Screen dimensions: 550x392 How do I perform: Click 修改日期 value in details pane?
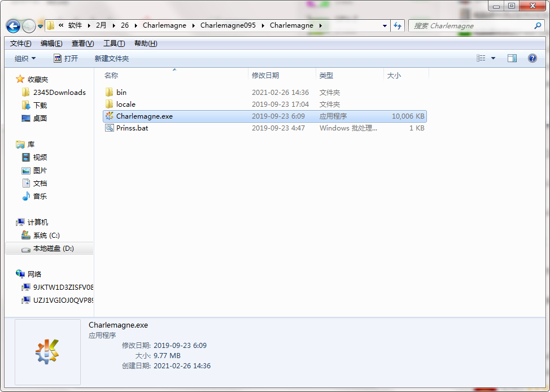click(180, 345)
